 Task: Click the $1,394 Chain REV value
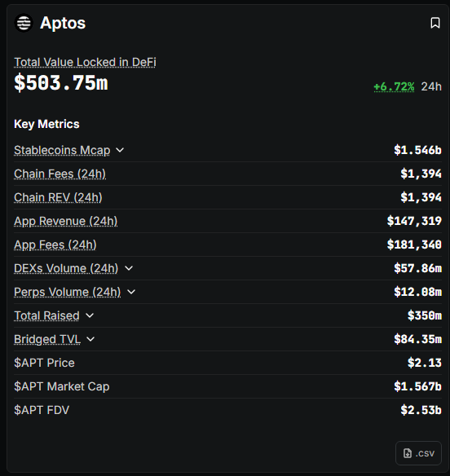[421, 197]
